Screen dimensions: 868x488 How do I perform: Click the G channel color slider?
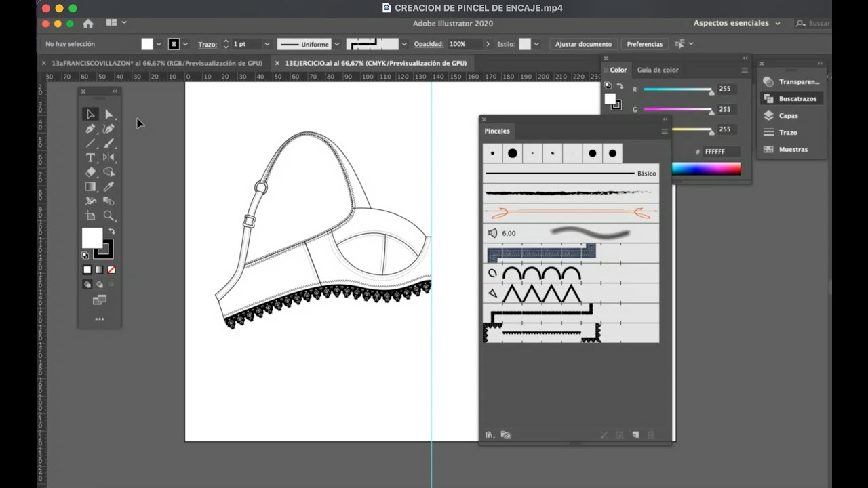click(x=677, y=109)
